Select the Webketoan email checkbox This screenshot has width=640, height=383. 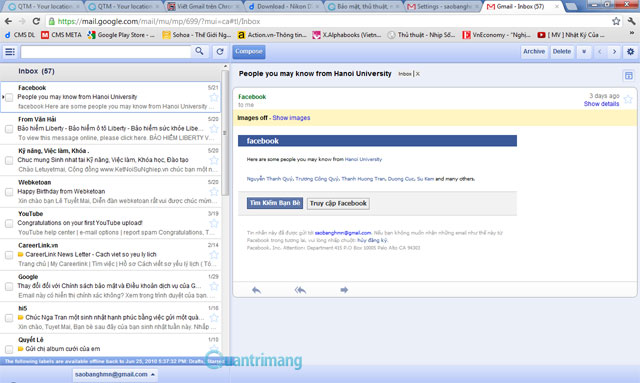9,192
